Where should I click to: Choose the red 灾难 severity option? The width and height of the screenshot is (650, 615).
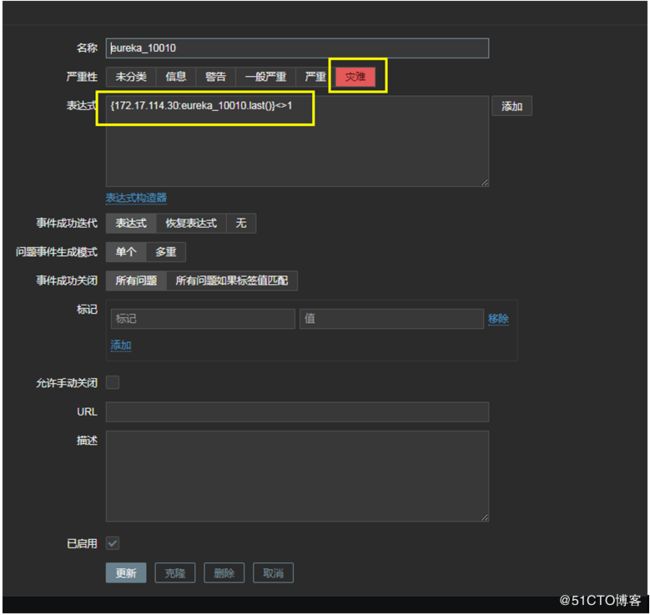click(x=355, y=77)
